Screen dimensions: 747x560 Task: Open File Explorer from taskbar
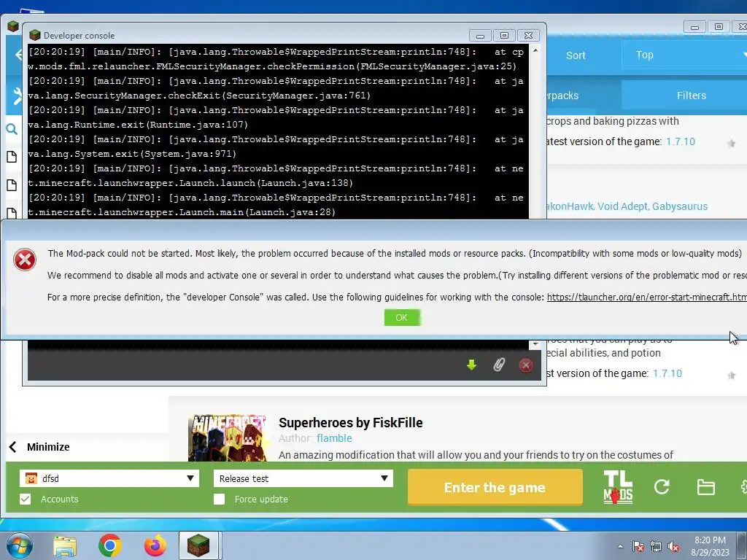coord(65,545)
